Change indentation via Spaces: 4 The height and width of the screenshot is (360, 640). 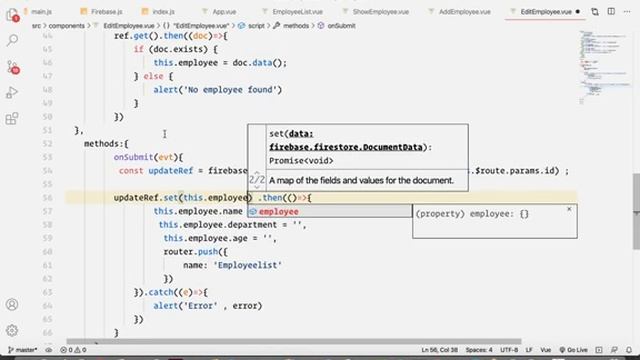(479, 350)
